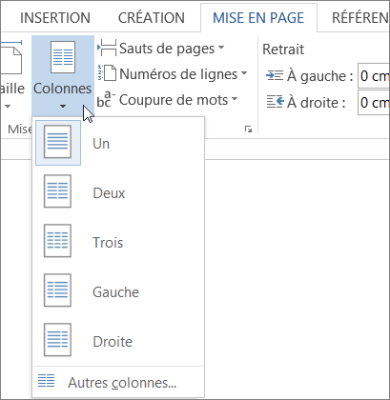Open the page setup dialog launcher
Image resolution: width=390 pixels, height=400 pixels.
(248, 129)
